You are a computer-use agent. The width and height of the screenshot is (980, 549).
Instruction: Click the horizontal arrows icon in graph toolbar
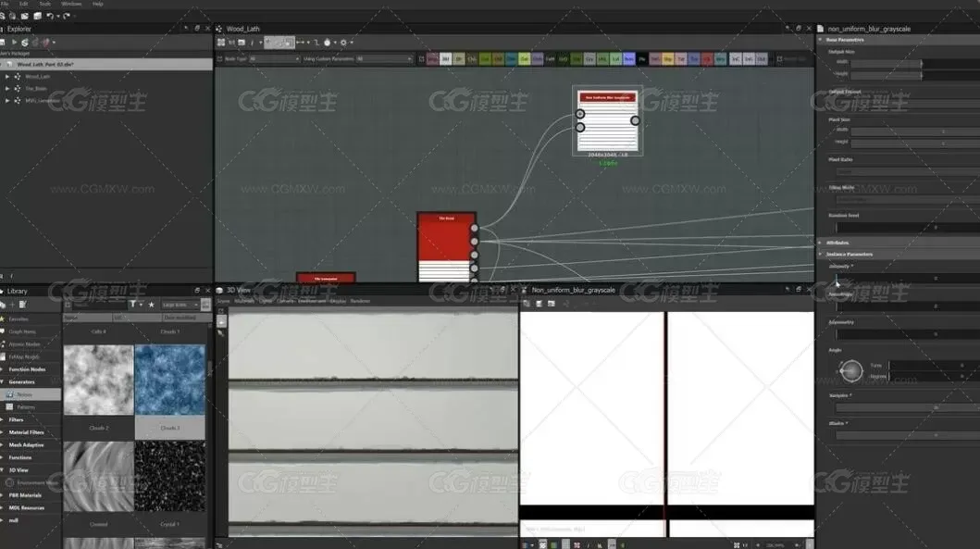point(301,43)
